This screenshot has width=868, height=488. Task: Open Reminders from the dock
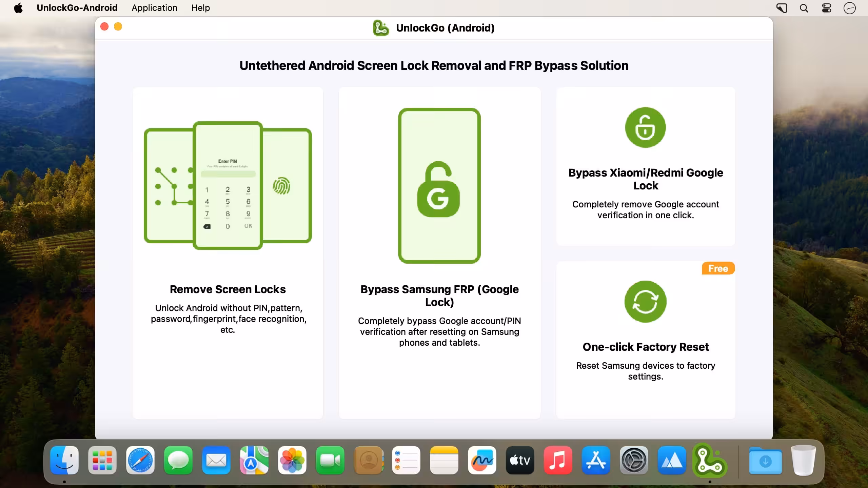[406, 460]
